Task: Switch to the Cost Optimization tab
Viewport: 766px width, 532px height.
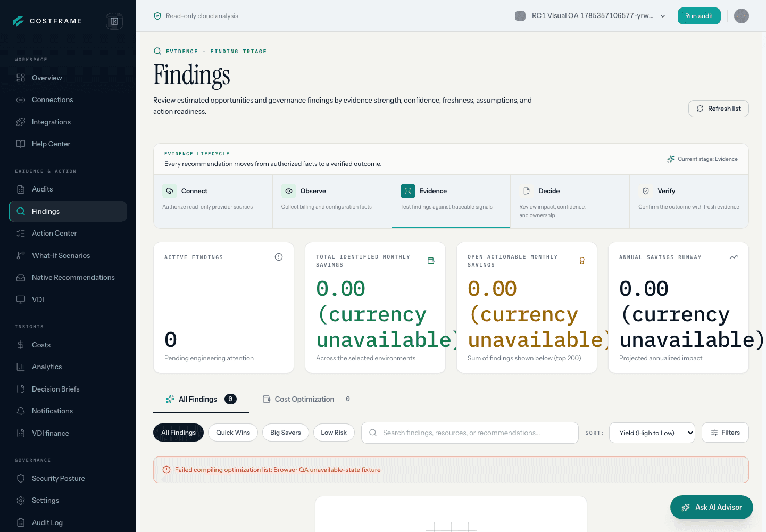Action: 306,399
